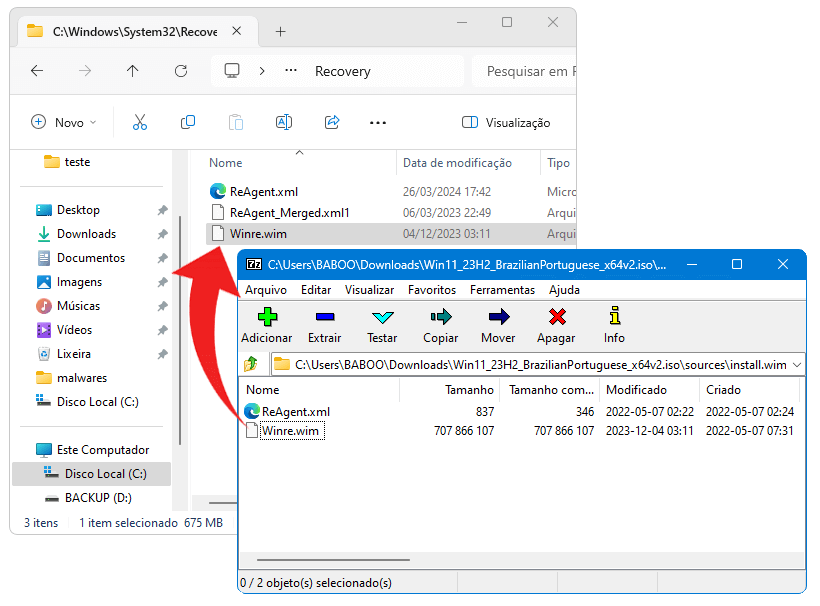The image size is (820, 606).
Task: Open Imagens in navigation pane
Action: (79, 282)
